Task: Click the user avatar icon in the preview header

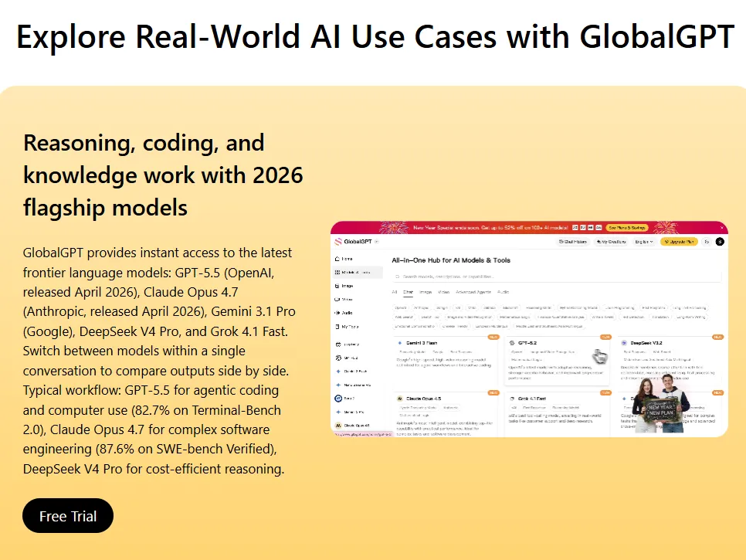Action: click(x=720, y=242)
